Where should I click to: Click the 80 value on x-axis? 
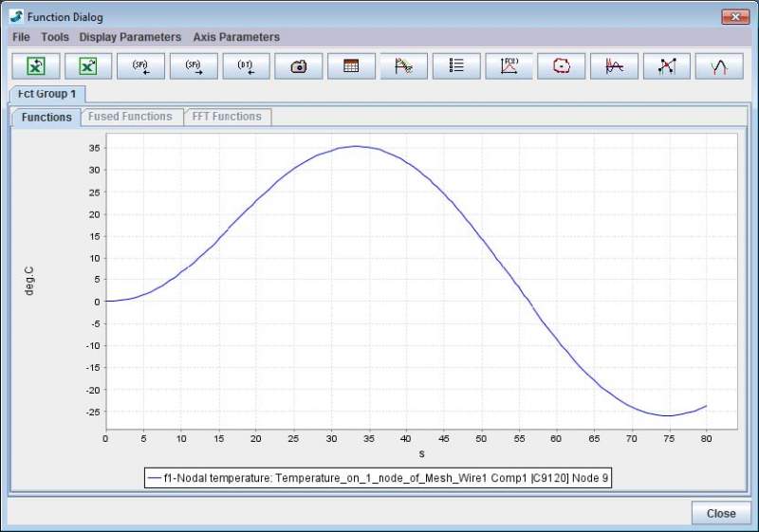(706, 439)
